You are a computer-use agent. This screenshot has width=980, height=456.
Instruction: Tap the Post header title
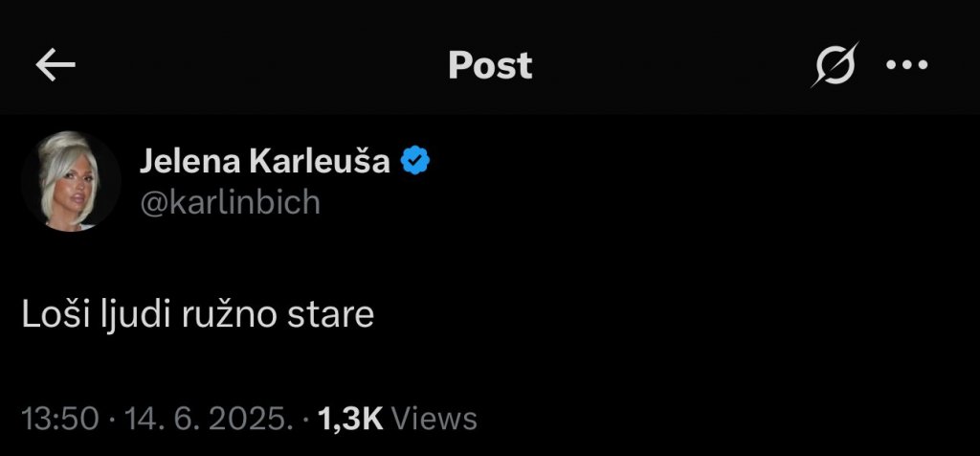click(490, 65)
